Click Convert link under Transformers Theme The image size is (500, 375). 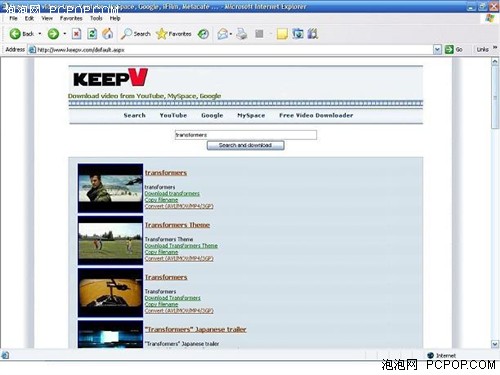pos(179,258)
